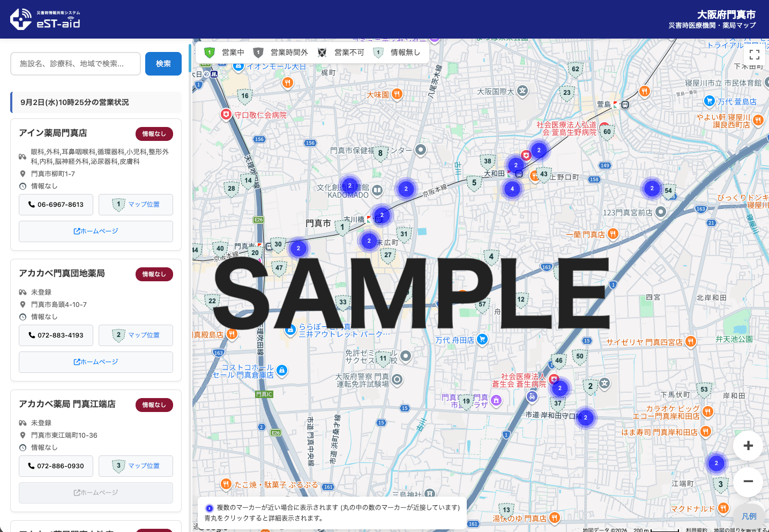Select map marker number 19

coord(466,402)
